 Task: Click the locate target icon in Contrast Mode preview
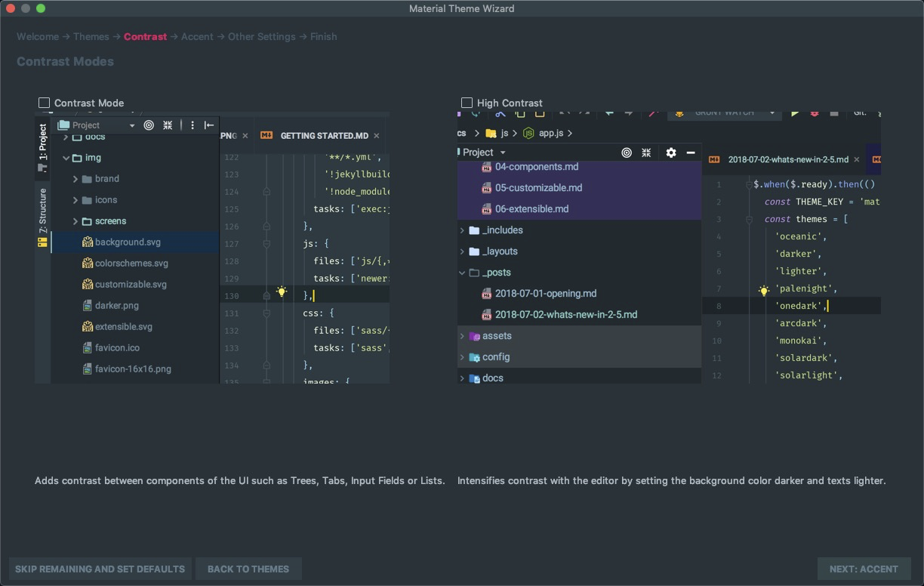(x=149, y=125)
